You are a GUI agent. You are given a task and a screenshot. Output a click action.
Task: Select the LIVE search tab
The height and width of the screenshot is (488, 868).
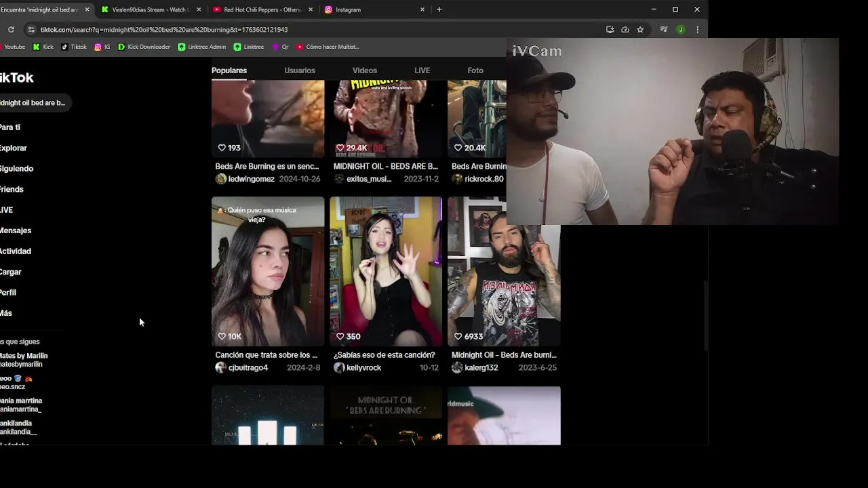(422, 70)
